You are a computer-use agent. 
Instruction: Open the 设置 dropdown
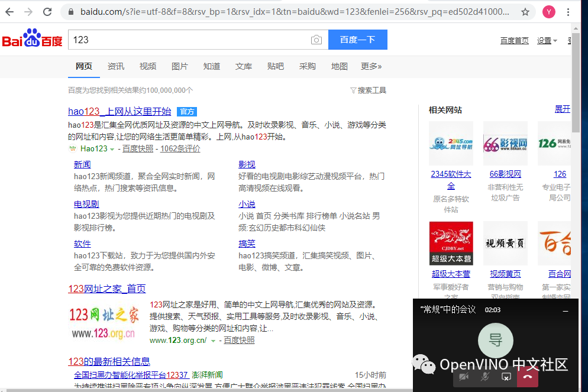click(x=547, y=40)
